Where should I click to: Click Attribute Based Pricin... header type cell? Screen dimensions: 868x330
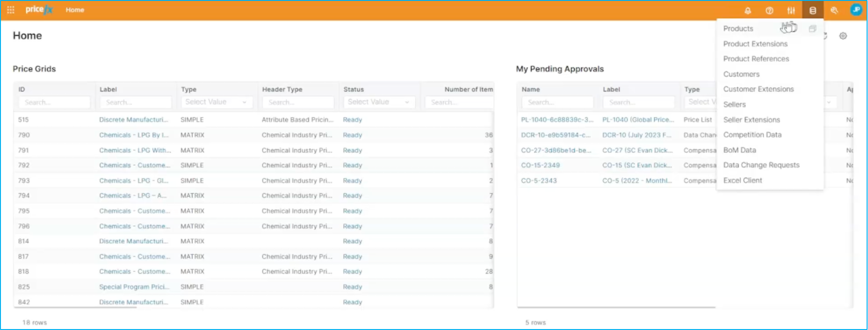pos(298,120)
